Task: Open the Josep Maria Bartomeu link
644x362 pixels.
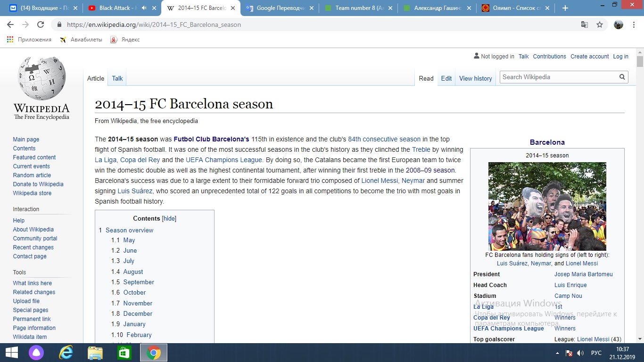Action: point(584,274)
